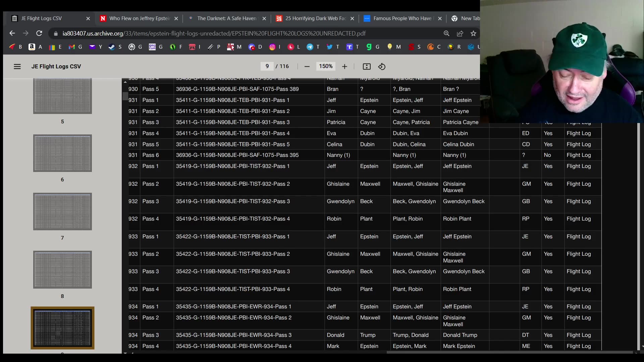This screenshot has width=644, height=362.
Task: Edit the page number field
Action: 267,66
